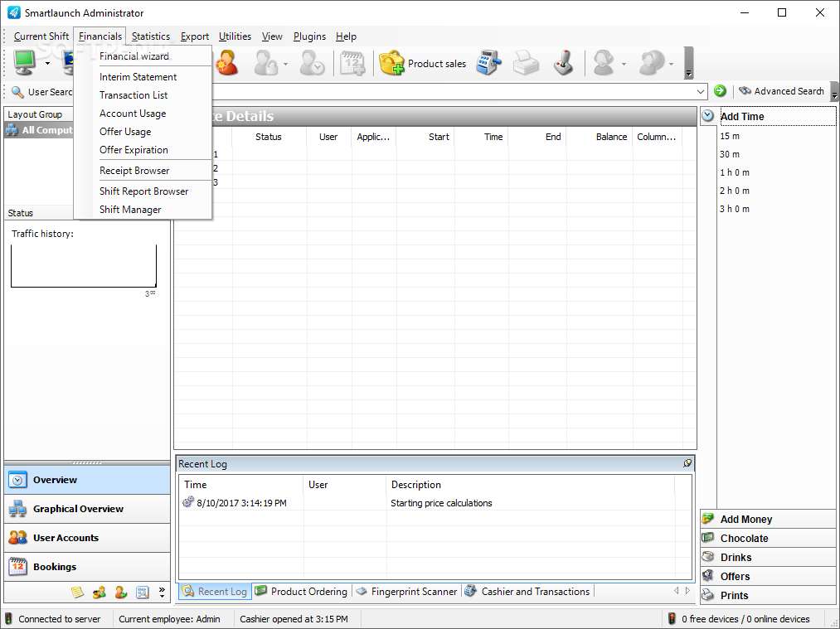Switch to the Overview navigation pane

click(x=87, y=480)
